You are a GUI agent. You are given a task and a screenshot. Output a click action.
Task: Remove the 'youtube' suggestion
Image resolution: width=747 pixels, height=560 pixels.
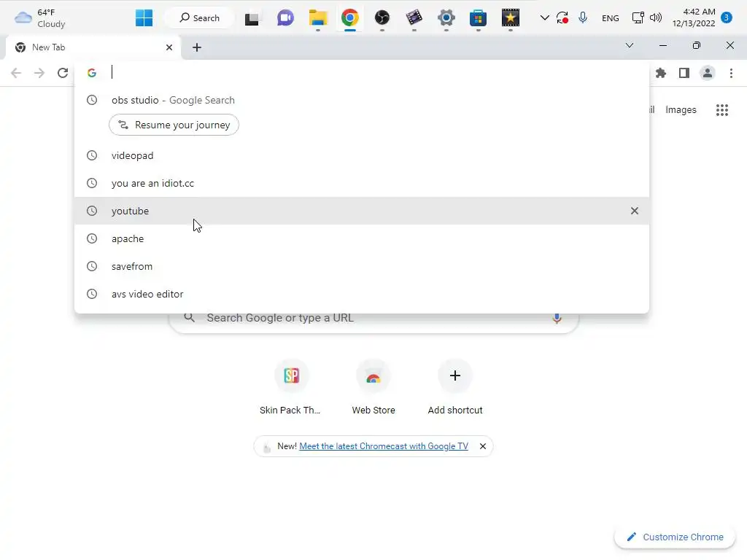[634, 211]
